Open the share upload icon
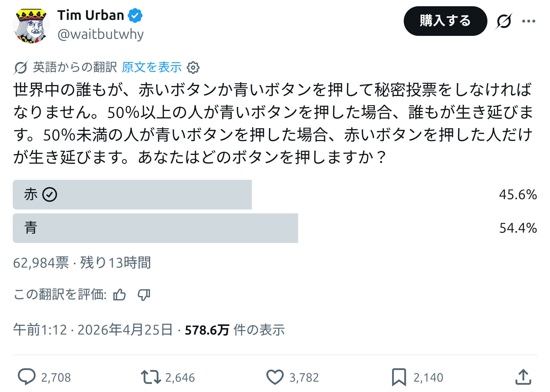 coord(523,377)
